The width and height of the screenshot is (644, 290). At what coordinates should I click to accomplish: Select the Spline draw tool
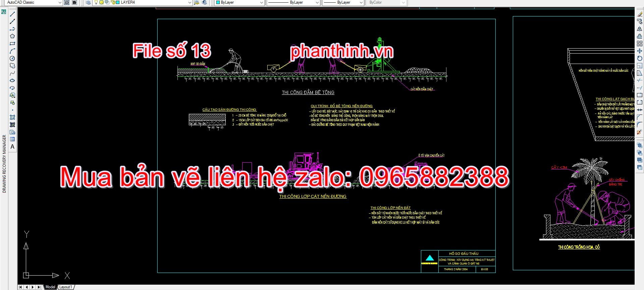[x=12, y=73]
